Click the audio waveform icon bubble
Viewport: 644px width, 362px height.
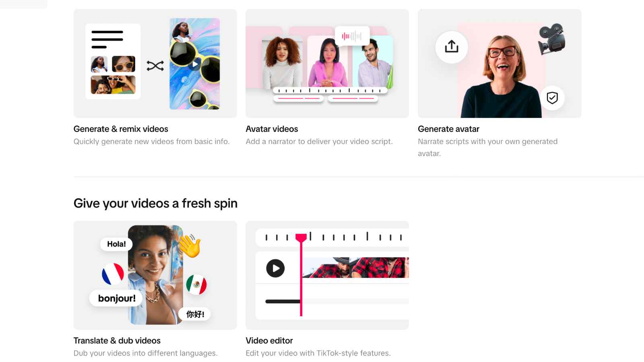[352, 36]
